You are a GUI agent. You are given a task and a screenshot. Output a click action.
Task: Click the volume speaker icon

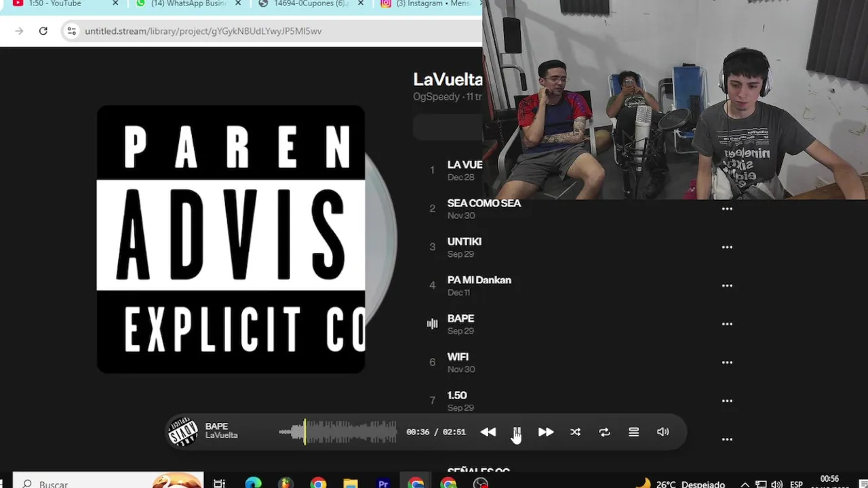pyautogui.click(x=663, y=432)
